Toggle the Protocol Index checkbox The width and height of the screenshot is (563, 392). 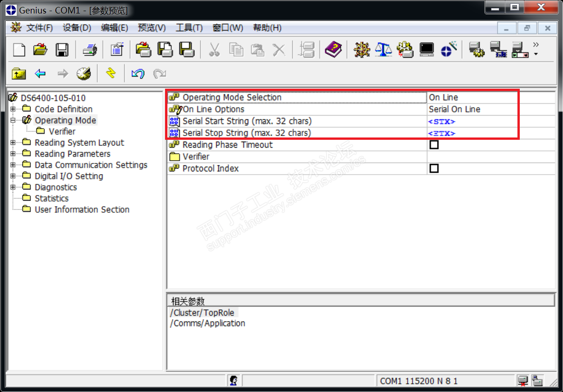click(x=434, y=168)
